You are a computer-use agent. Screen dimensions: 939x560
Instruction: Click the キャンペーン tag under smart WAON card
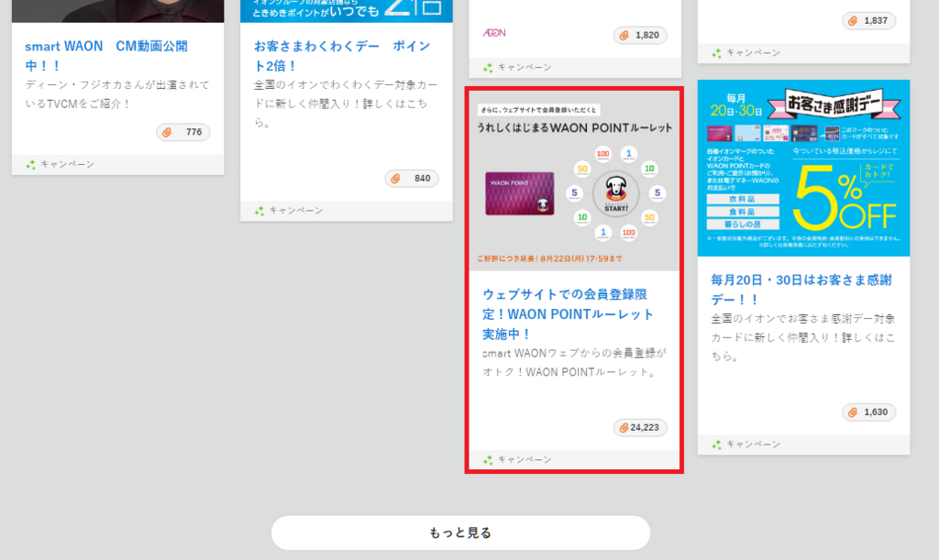(61, 165)
